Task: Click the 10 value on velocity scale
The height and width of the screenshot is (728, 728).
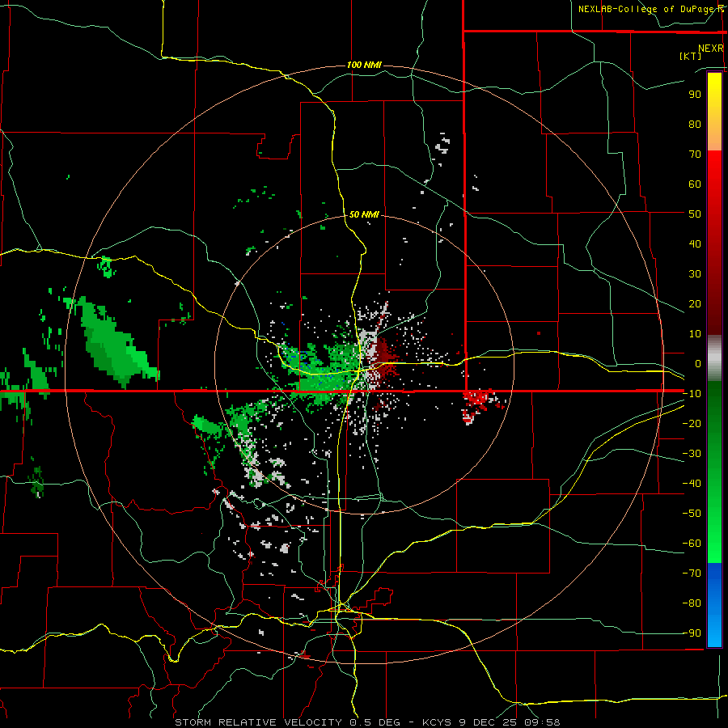Action: coord(695,334)
